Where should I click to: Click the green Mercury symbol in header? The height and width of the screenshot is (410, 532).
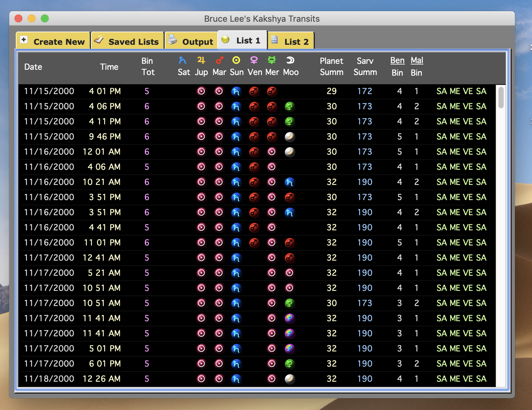(x=272, y=60)
